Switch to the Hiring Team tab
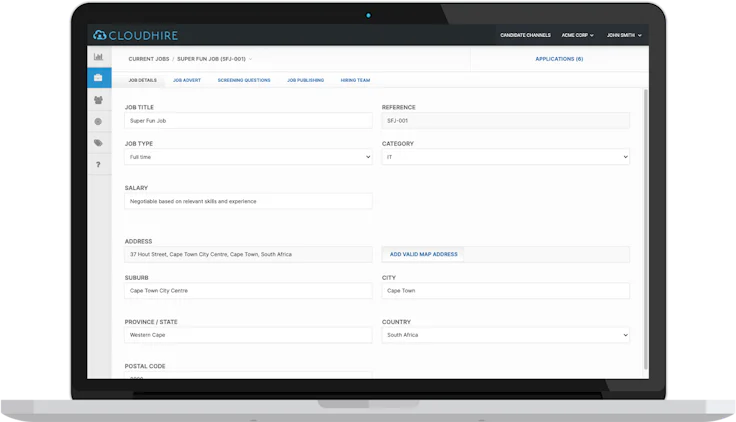 click(355, 80)
